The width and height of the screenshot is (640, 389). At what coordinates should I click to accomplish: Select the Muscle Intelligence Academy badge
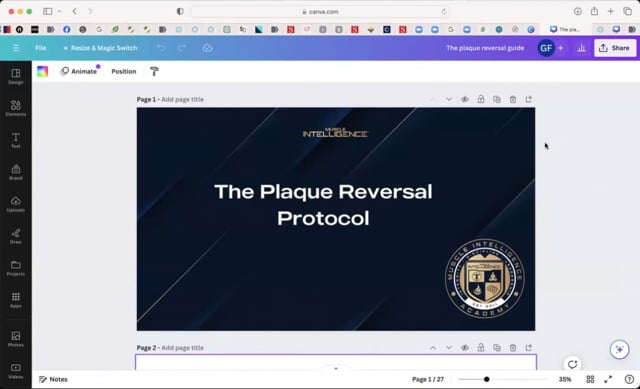(x=484, y=278)
